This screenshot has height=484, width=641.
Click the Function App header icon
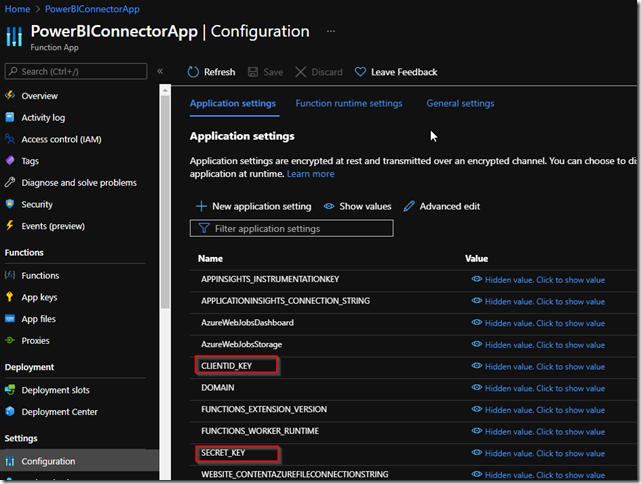click(14, 37)
